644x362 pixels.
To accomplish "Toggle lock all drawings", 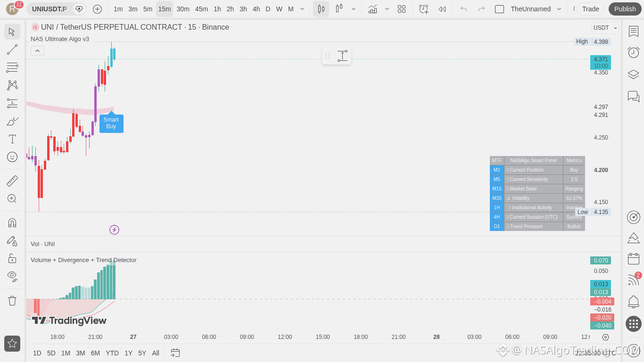I will point(12,258).
